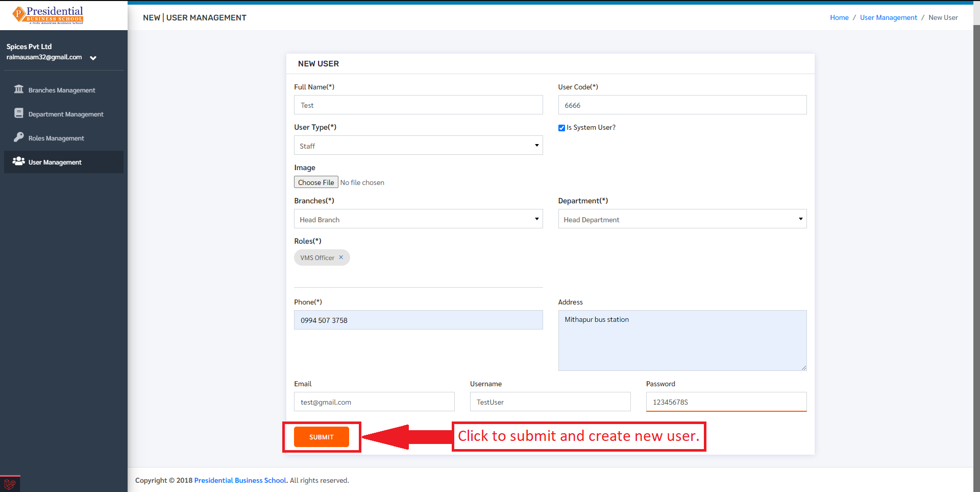Image resolution: width=980 pixels, height=492 pixels.
Task: Click the page vertical scrollbar
Action: 976,258
